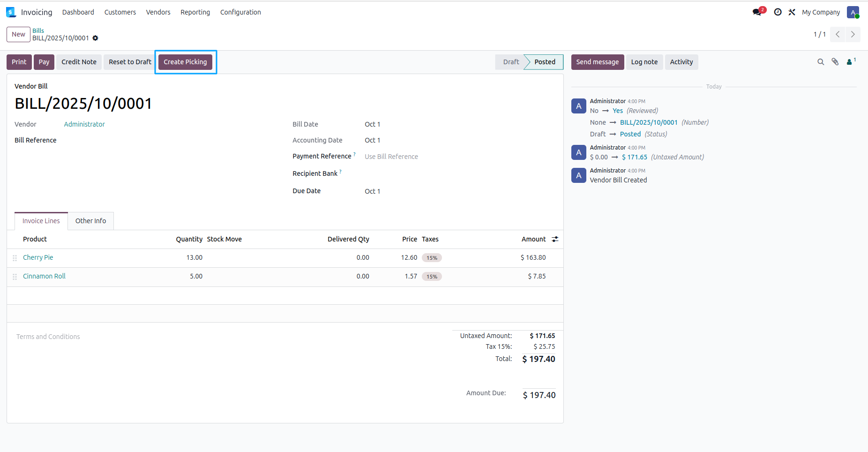Open the Cinnamon Roll product link
This screenshot has width=868, height=452.
point(44,276)
